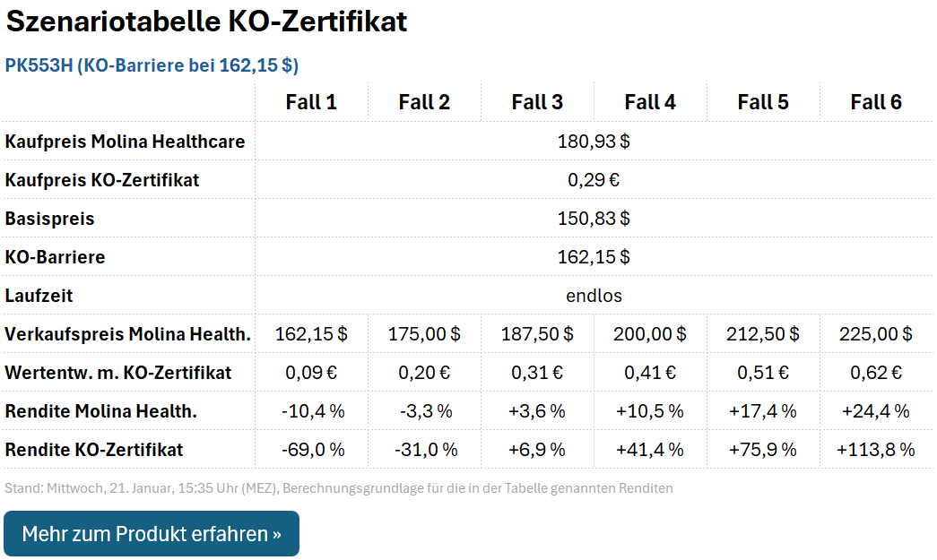Click the 'Fall 4' column header

650,102
